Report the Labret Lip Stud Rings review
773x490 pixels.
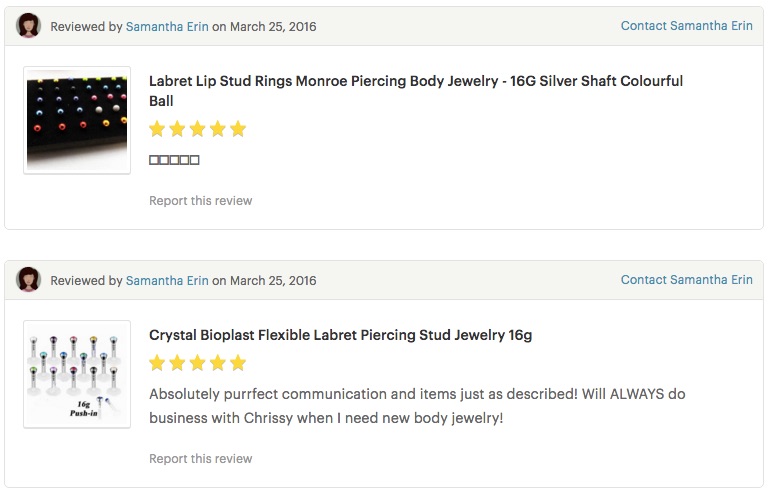(x=201, y=201)
